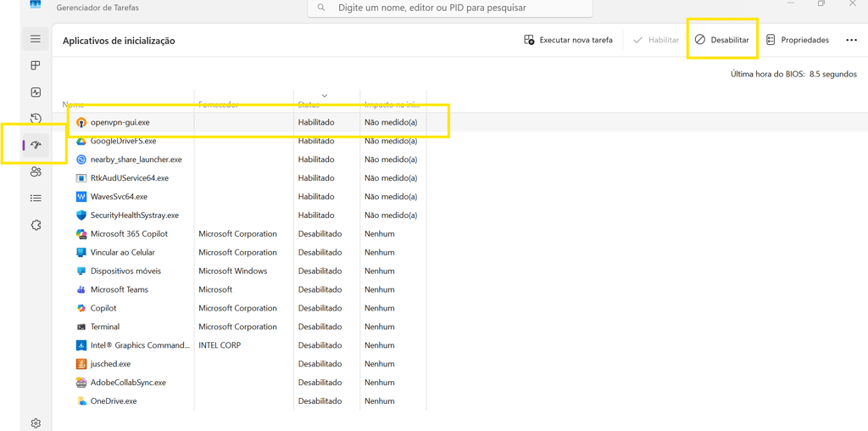The width and height of the screenshot is (868, 431).
Task: Click the OneDrive.exe cloud icon
Action: coord(81,401)
